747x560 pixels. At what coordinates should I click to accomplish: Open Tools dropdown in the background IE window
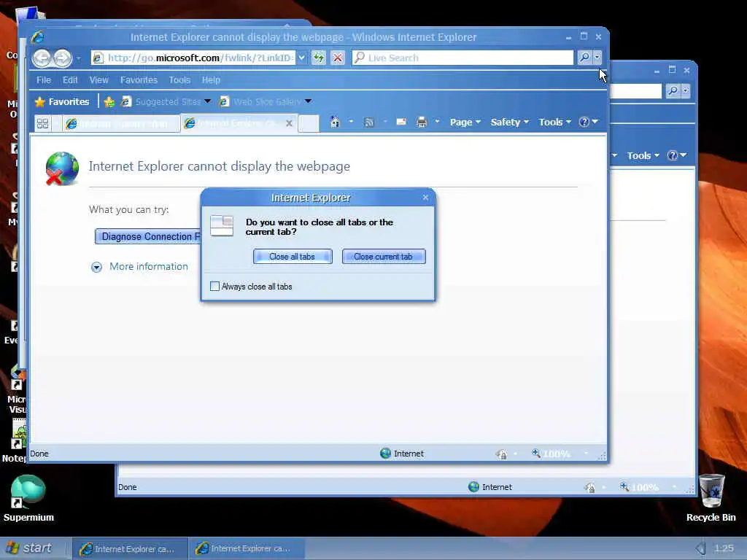[x=643, y=156]
